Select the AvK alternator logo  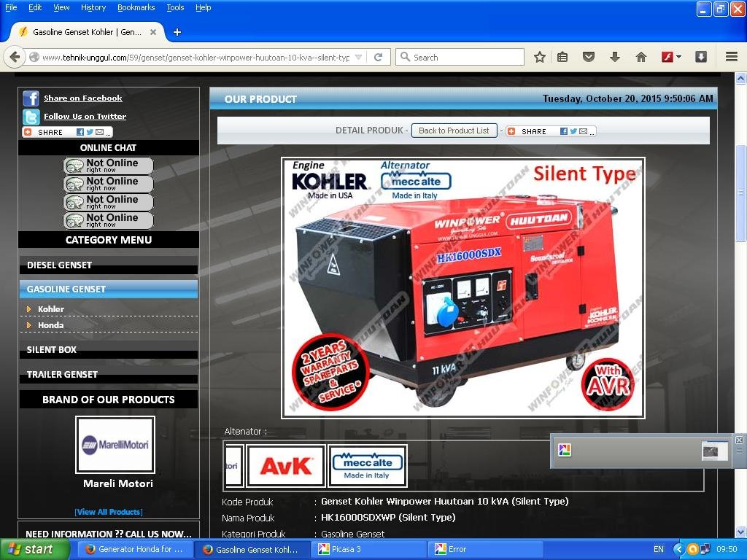[x=286, y=466]
